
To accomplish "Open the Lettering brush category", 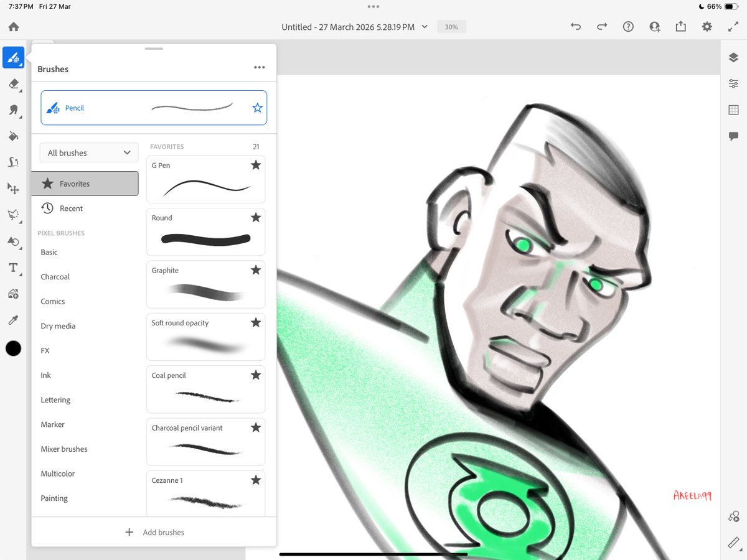I will click(55, 400).
